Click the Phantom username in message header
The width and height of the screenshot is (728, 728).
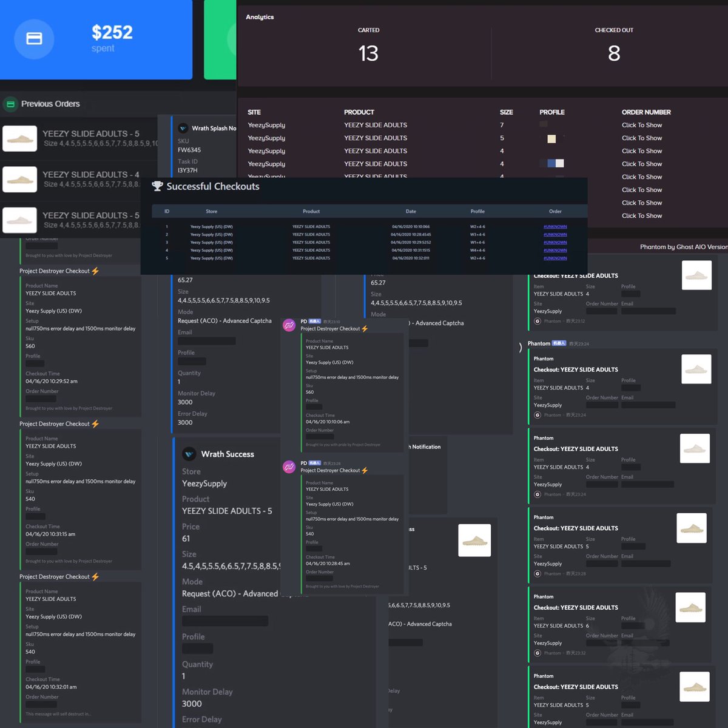(x=539, y=343)
